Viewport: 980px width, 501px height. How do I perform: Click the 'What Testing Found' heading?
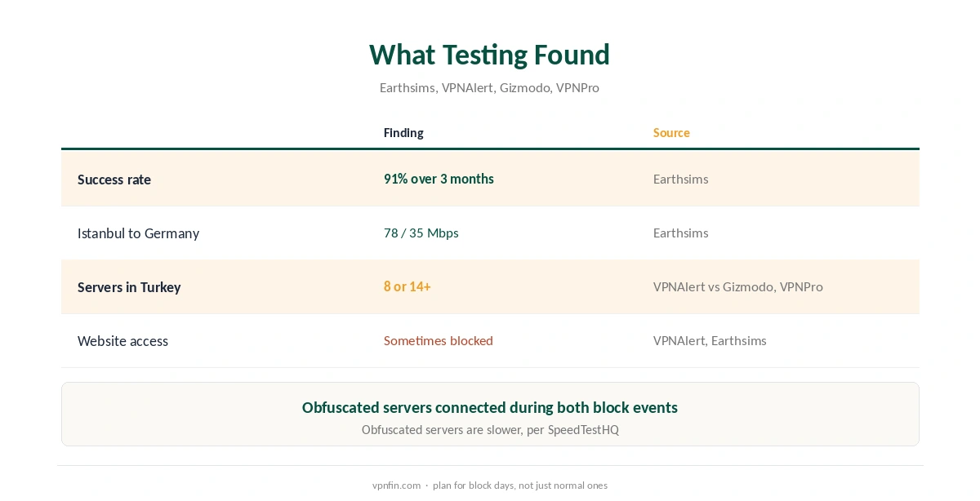click(x=489, y=55)
